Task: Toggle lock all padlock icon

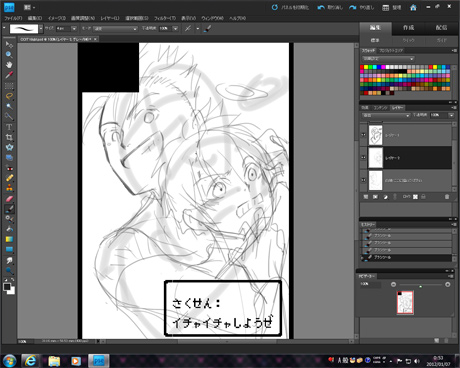Action: point(423,197)
